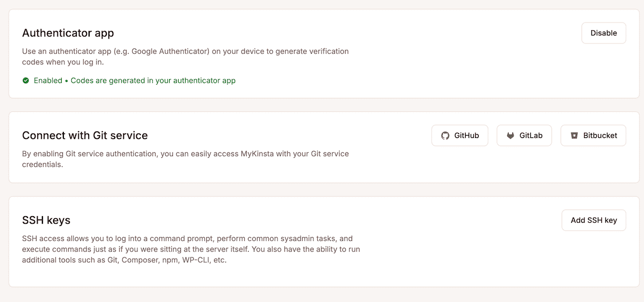Click the green Enabled checkmark icon
Viewport: 644px width, 302px height.
(x=26, y=80)
